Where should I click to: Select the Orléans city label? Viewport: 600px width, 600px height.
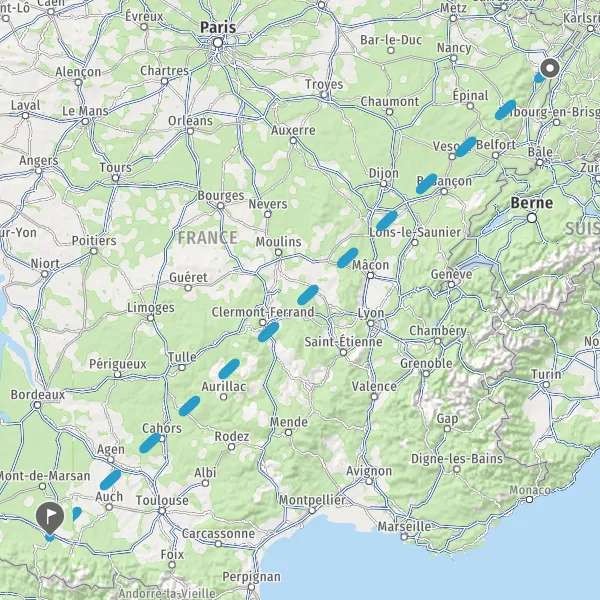click(190, 121)
